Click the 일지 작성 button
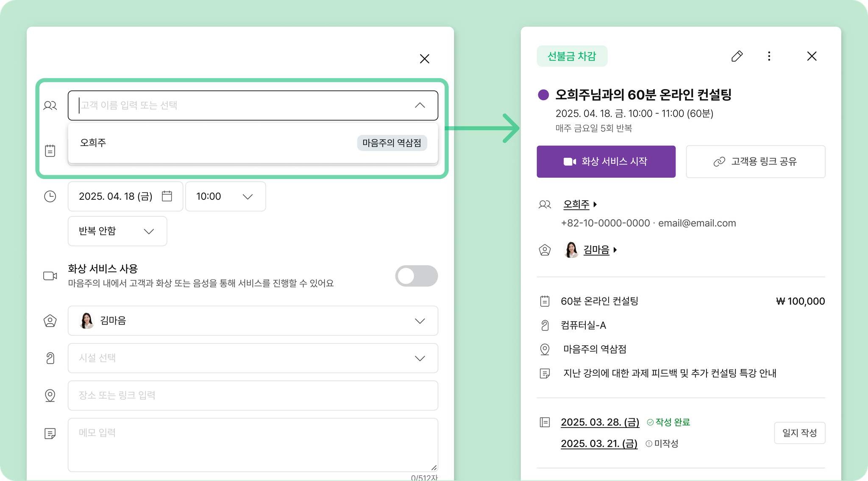The height and width of the screenshot is (481, 868). pos(800,433)
